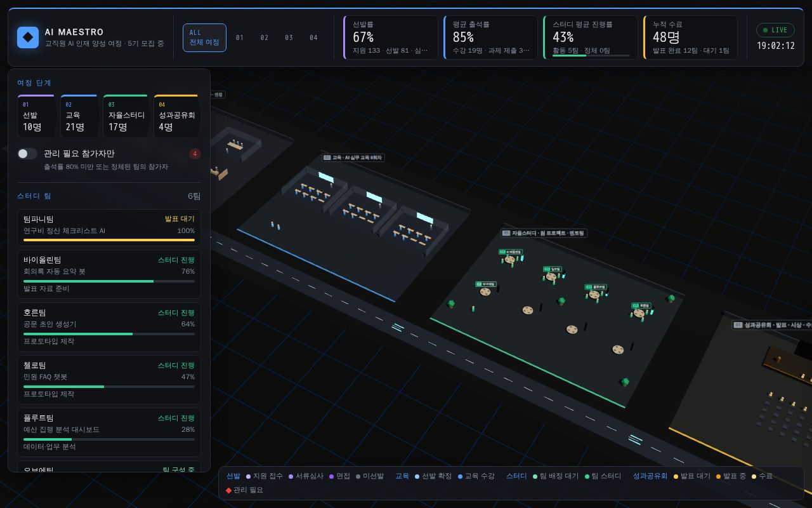
Task: Click the 6팀 team count text
Action: tap(194, 196)
